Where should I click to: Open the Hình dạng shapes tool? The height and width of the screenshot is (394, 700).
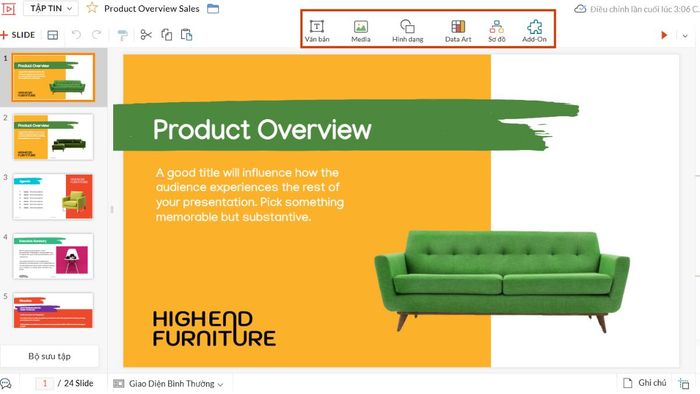pos(408,31)
